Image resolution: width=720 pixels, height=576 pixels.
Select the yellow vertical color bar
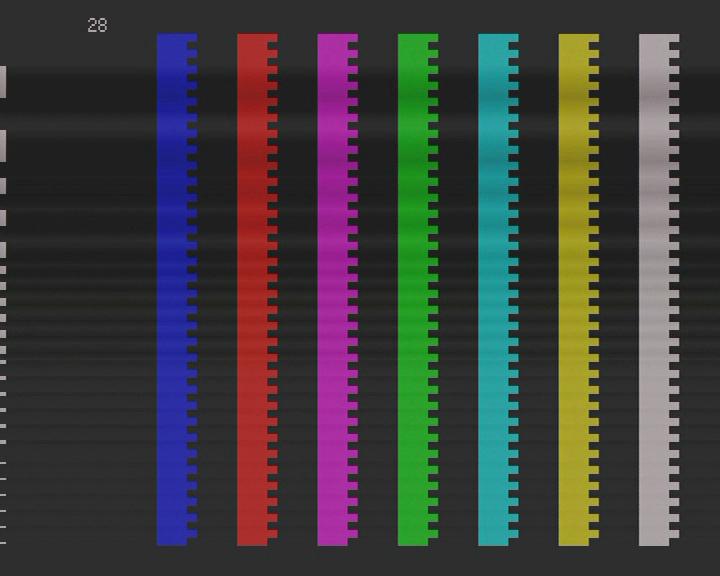(x=574, y=290)
